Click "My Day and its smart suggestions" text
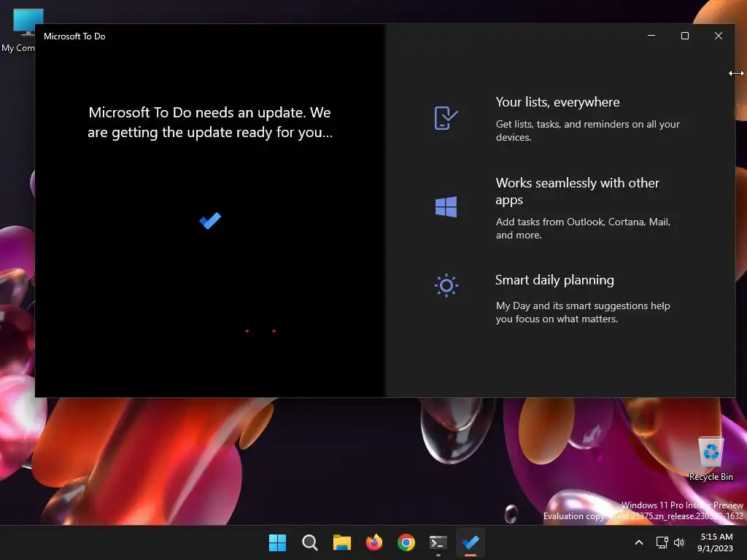Image resolution: width=747 pixels, height=560 pixels. 583,312
